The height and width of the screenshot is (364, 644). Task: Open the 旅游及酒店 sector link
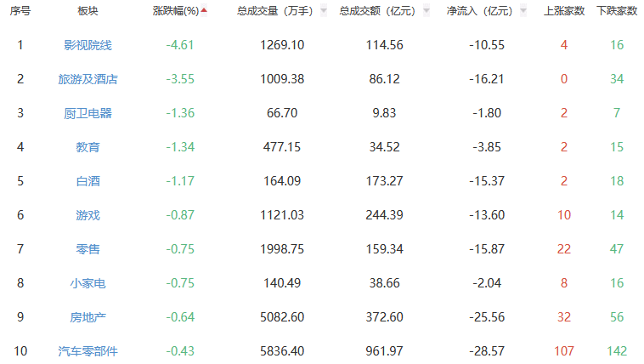coord(88,79)
